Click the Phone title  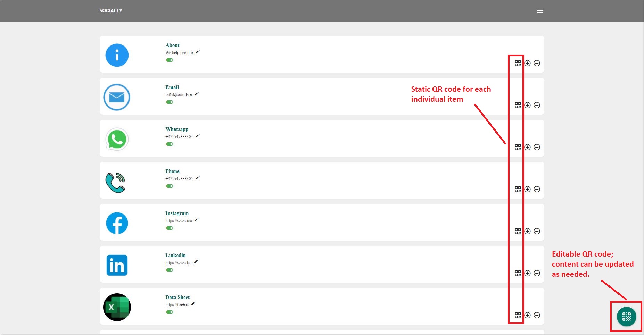[172, 171]
